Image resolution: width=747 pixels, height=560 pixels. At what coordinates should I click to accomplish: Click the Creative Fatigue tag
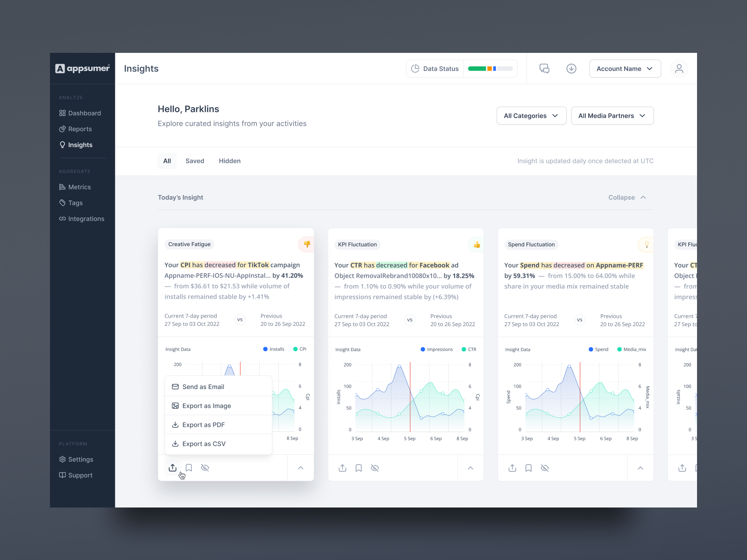pyautogui.click(x=189, y=244)
